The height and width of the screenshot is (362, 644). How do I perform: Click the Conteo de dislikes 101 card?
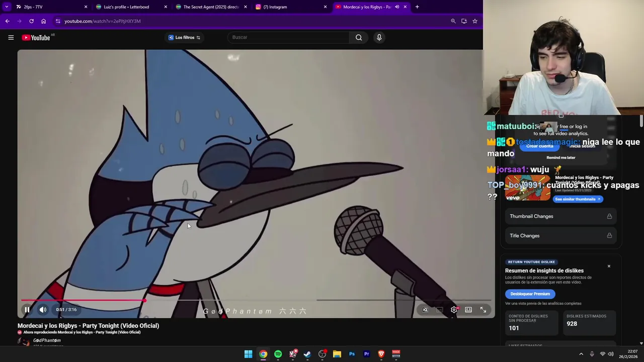pyautogui.click(x=532, y=322)
